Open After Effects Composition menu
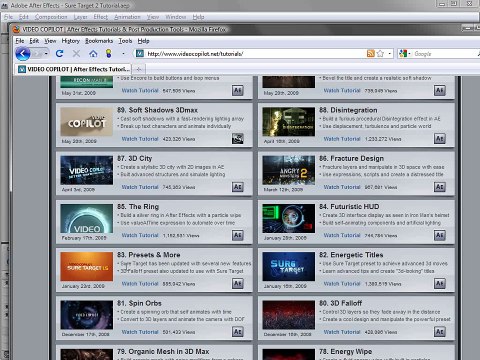 [51, 17]
